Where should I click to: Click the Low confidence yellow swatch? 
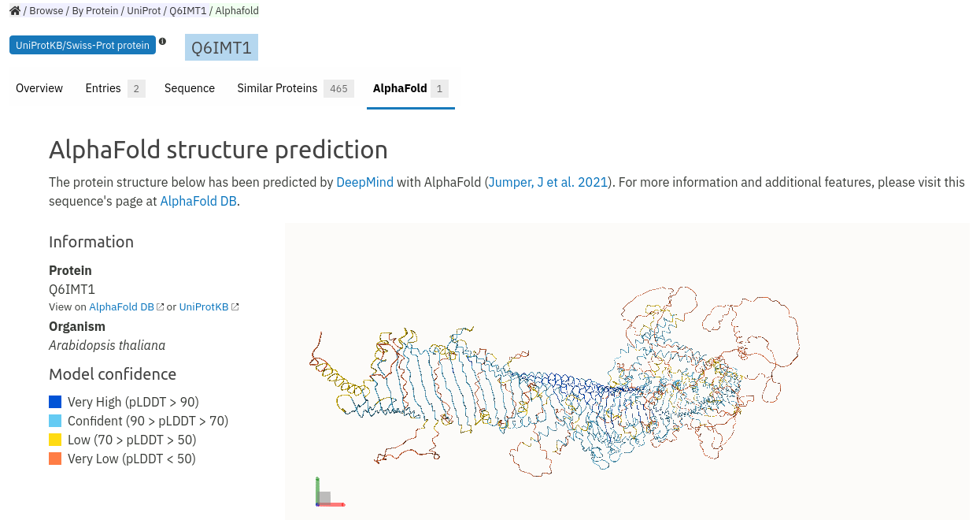point(55,440)
